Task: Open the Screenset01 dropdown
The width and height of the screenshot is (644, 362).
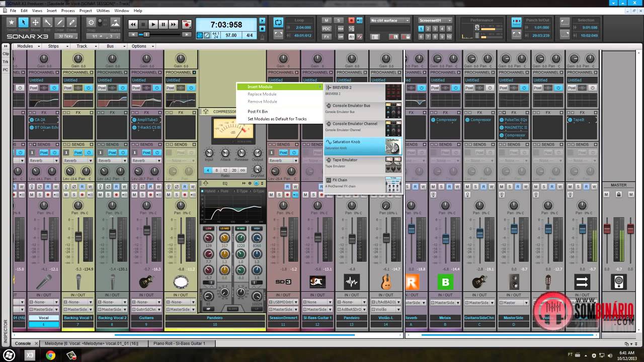Action: 435,21
